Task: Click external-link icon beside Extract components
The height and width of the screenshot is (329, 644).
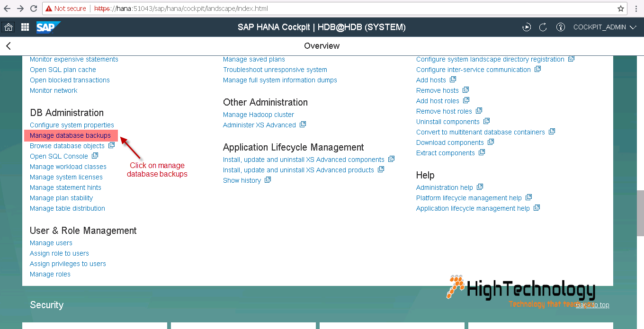Action: 482,152
